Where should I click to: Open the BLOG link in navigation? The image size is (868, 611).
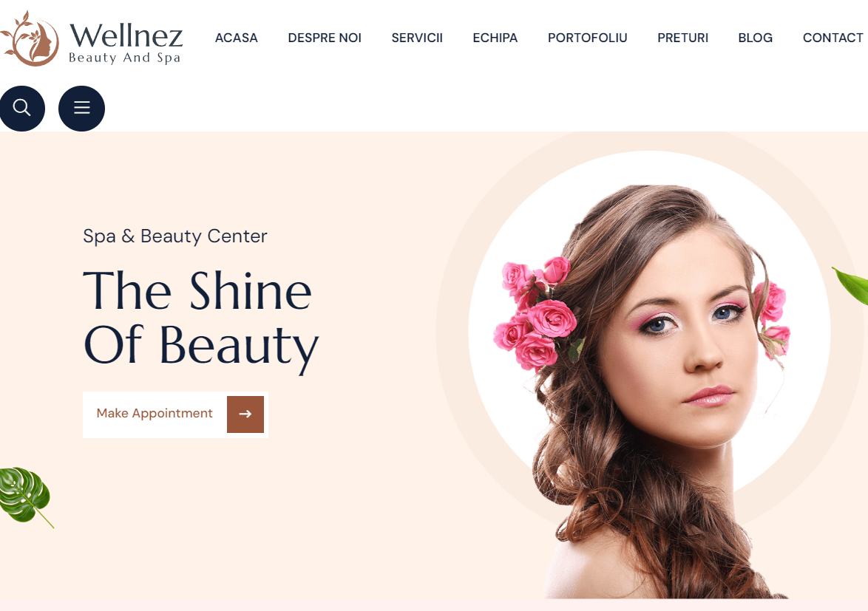(x=755, y=38)
